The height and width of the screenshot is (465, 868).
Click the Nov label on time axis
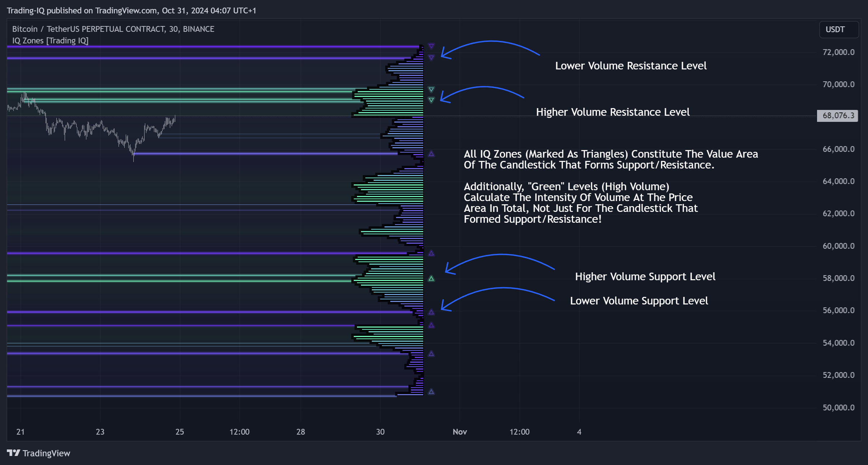point(460,432)
